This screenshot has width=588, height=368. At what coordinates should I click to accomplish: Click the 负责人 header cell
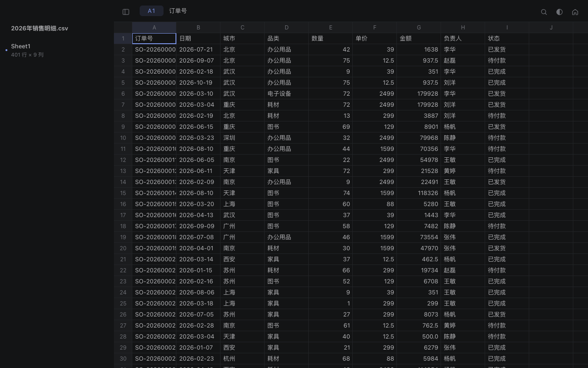point(463,39)
